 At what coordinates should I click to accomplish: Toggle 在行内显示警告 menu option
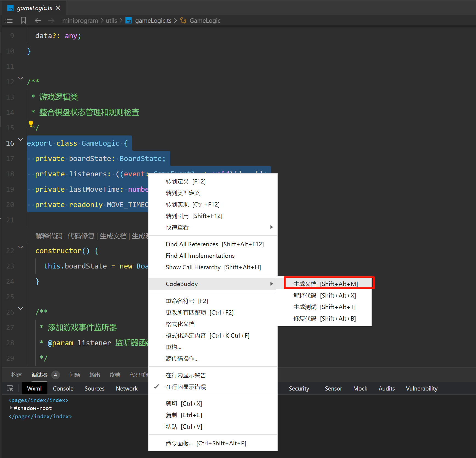[186, 375]
